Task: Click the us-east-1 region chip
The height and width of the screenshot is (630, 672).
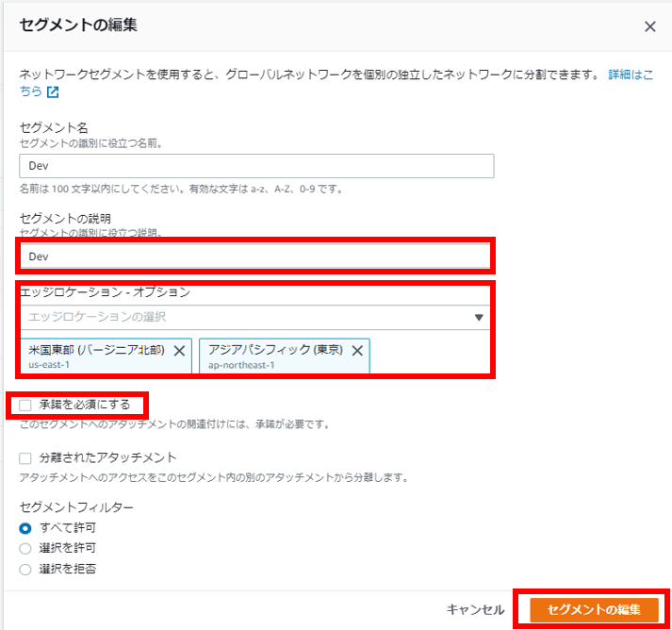Action: click(106, 356)
